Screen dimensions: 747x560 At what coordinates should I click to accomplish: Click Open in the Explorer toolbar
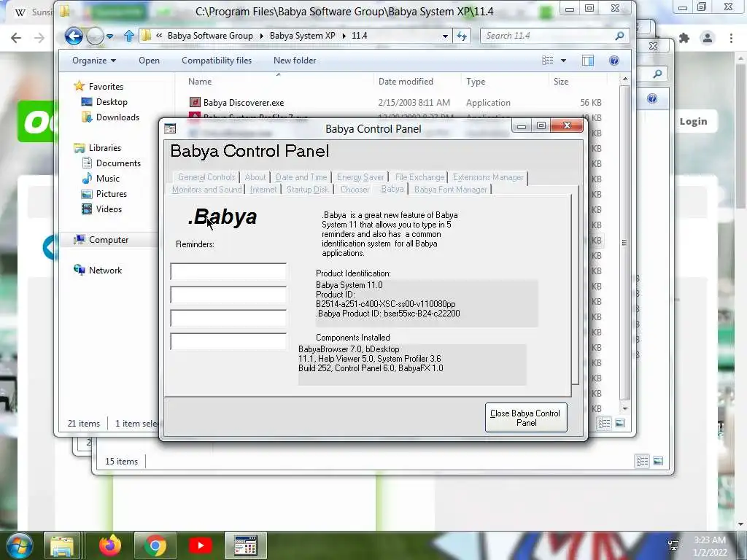[149, 61]
